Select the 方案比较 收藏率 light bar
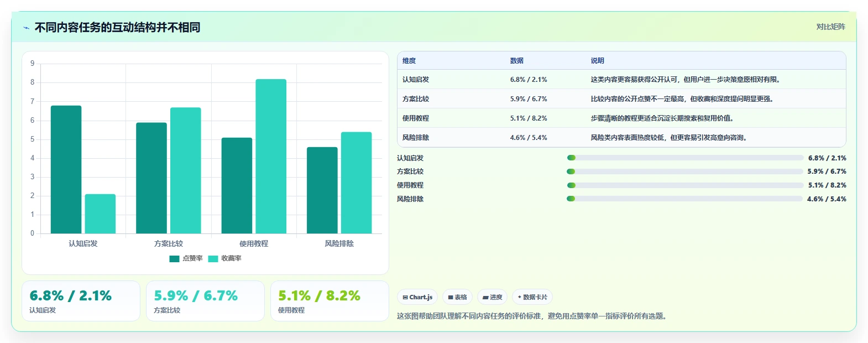The width and height of the screenshot is (868, 343). (185, 170)
